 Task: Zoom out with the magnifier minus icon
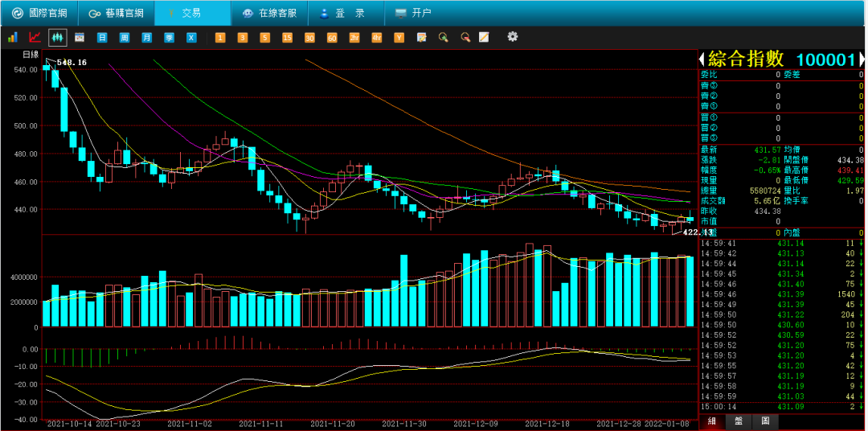466,38
